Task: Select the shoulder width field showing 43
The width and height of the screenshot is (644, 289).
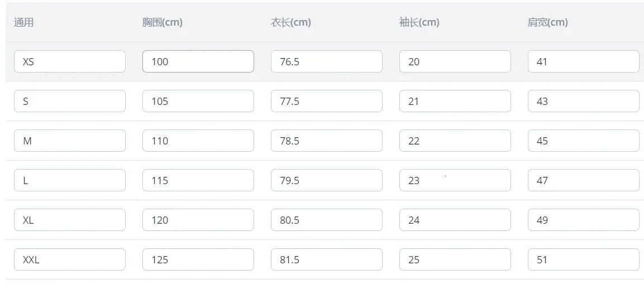Action: pyautogui.click(x=583, y=101)
